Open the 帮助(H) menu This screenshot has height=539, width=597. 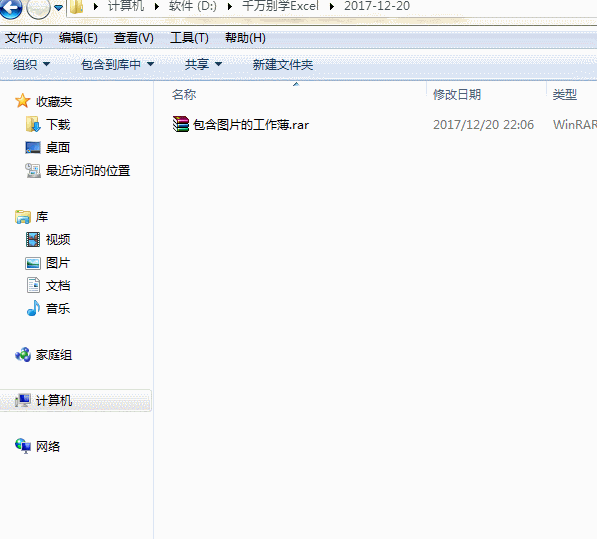tap(245, 38)
